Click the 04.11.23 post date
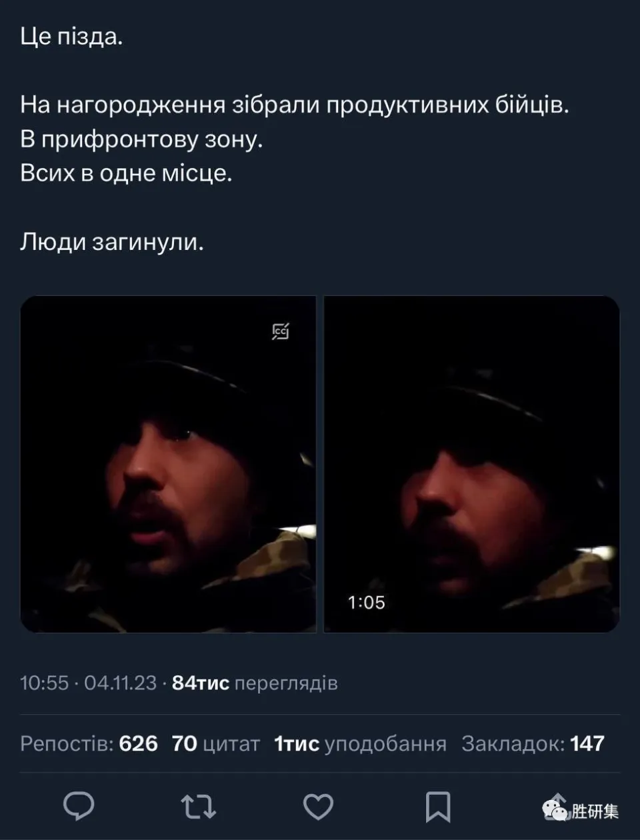Screen dimensions: 640x840 (120, 683)
